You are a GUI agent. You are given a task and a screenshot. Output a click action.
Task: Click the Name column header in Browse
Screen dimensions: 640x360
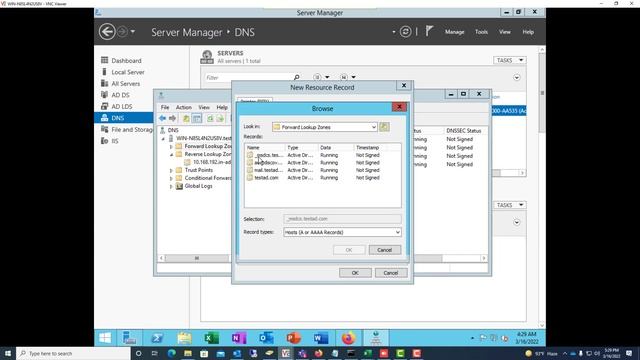tap(264, 147)
